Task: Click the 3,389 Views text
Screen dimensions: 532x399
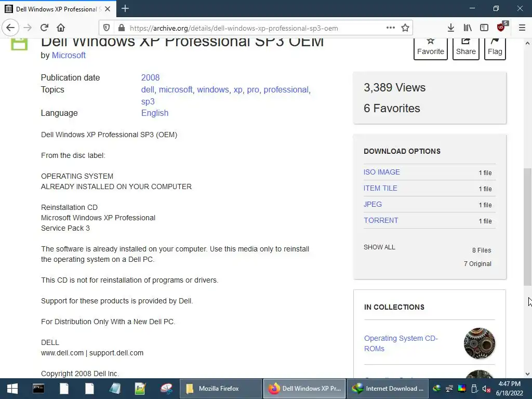Action: pyautogui.click(x=395, y=87)
